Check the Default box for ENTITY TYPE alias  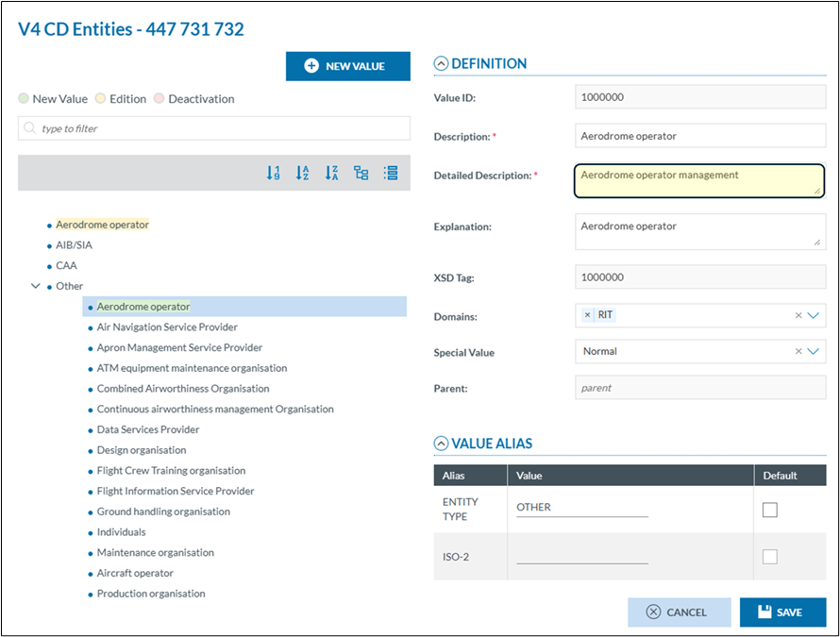770,510
